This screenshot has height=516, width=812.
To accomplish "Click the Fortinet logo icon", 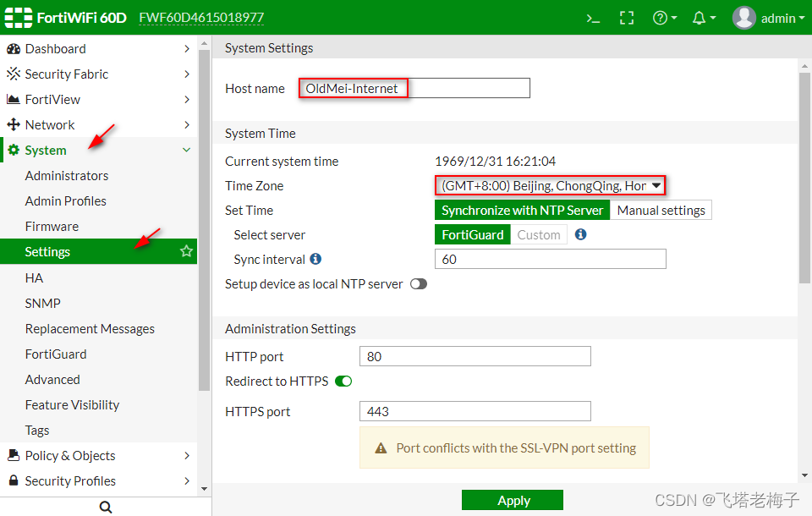I will coord(18,18).
